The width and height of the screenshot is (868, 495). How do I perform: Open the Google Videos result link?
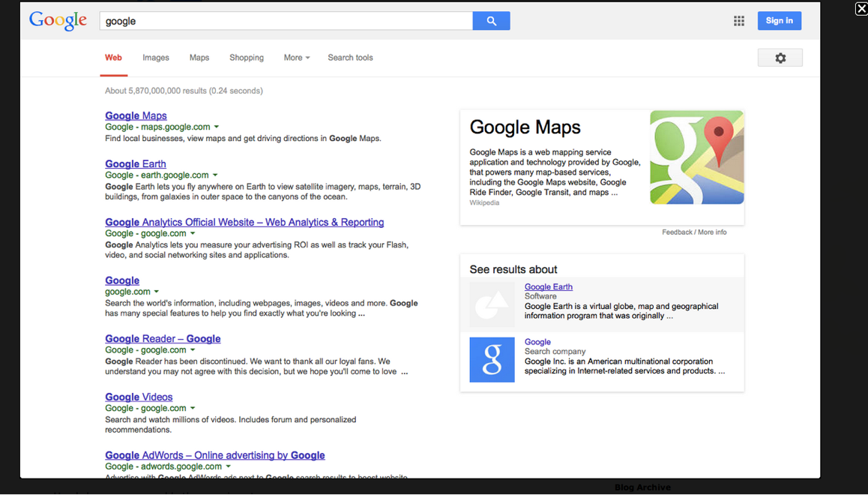coord(139,397)
